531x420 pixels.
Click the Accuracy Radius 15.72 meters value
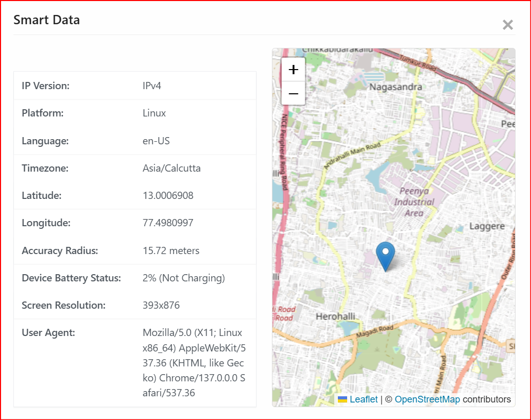click(x=171, y=251)
